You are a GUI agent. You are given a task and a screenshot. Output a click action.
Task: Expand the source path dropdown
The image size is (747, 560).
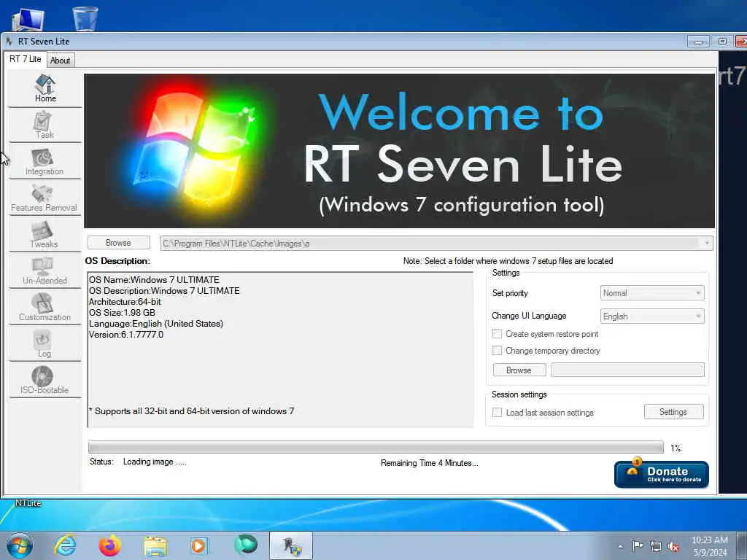706,244
